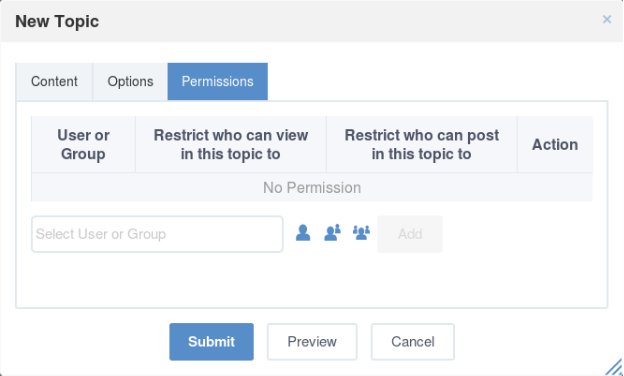
Task: Click the No Permission table row
Action: (x=312, y=187)
